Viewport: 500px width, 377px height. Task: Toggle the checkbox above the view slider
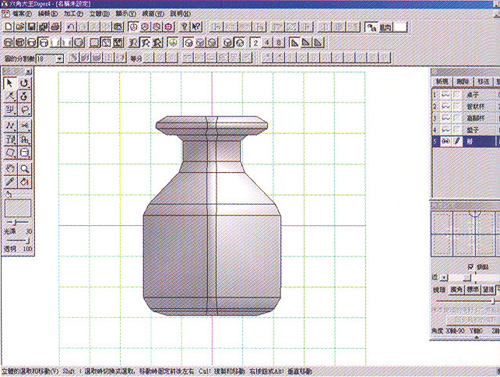(470, 267)
